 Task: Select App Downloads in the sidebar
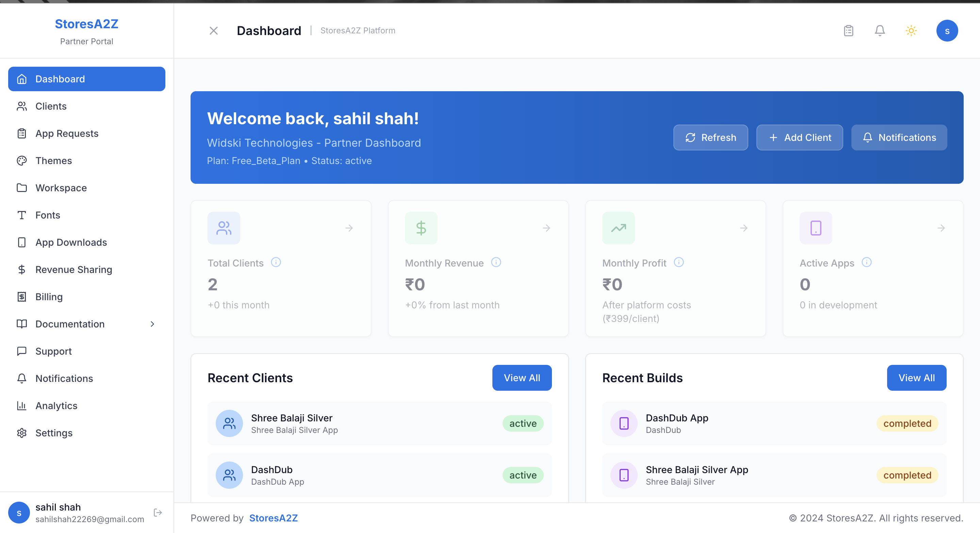[71, 242]
